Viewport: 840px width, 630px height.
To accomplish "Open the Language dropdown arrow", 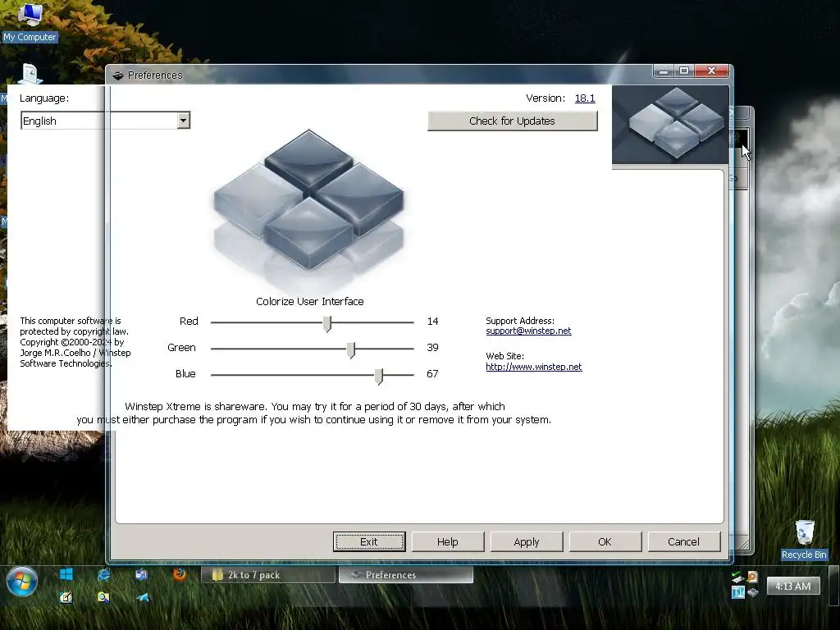I will pos(183,120).
